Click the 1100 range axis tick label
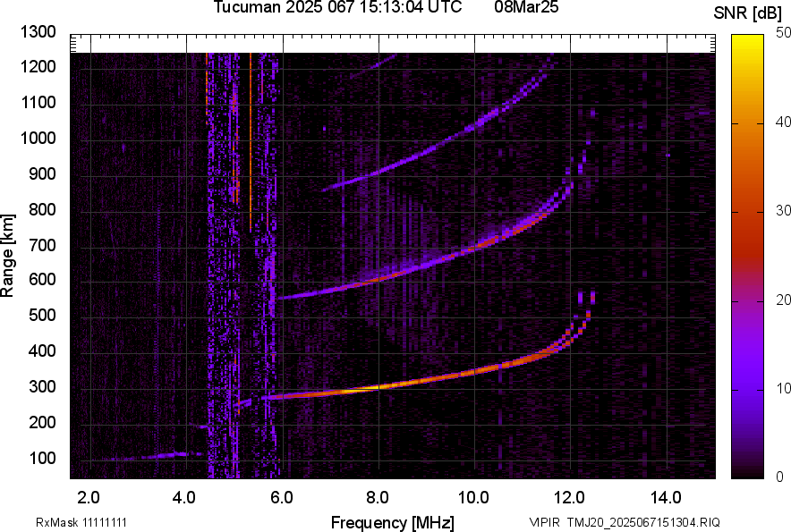 tap(38, 102)
